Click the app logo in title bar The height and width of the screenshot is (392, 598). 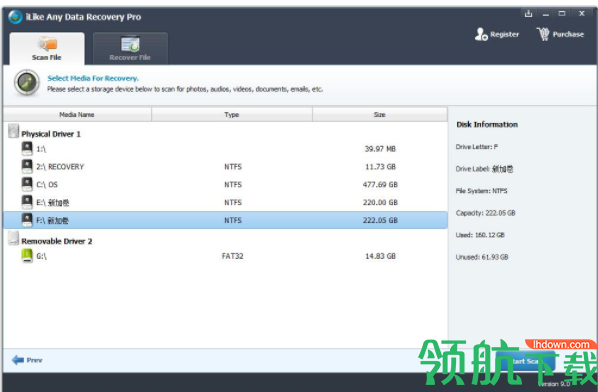15,17
